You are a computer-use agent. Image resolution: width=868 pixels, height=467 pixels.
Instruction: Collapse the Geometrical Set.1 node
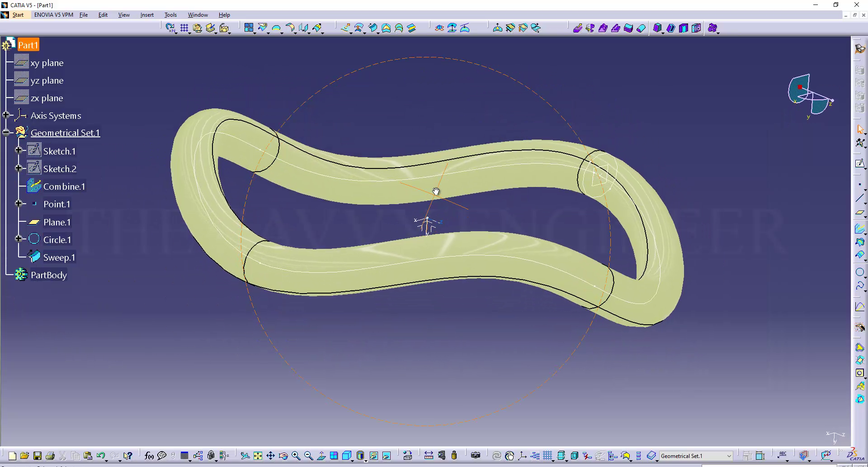tap(6, 132)
